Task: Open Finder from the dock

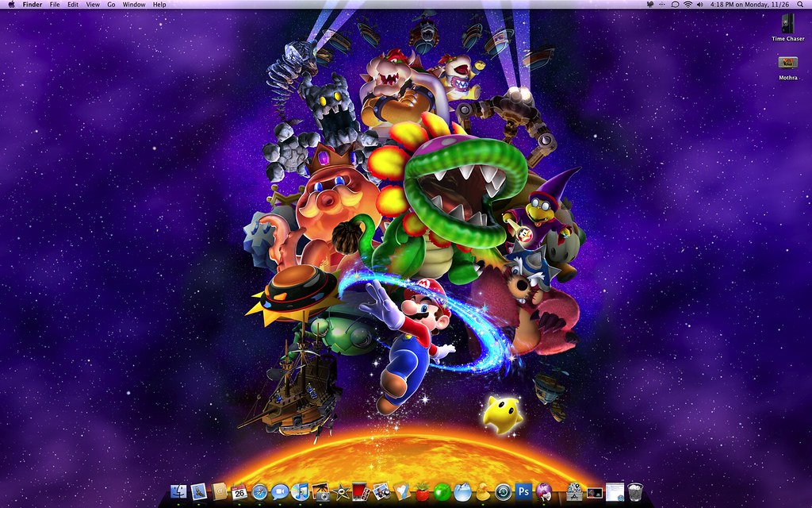Action: (x=178, y=492)
